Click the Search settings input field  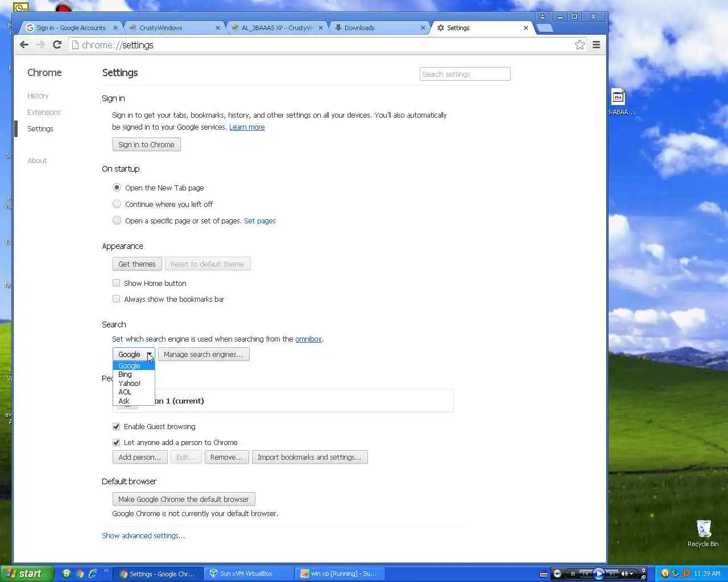pos(465,74)
